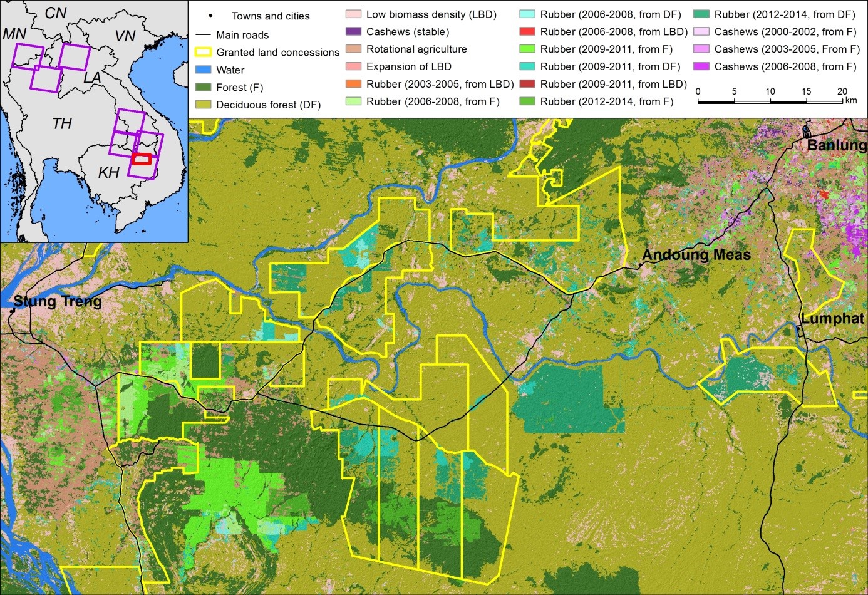Select the Cashews (stable) purple swatch
Viewport: 868px width, 595px height.
(354, 31)
